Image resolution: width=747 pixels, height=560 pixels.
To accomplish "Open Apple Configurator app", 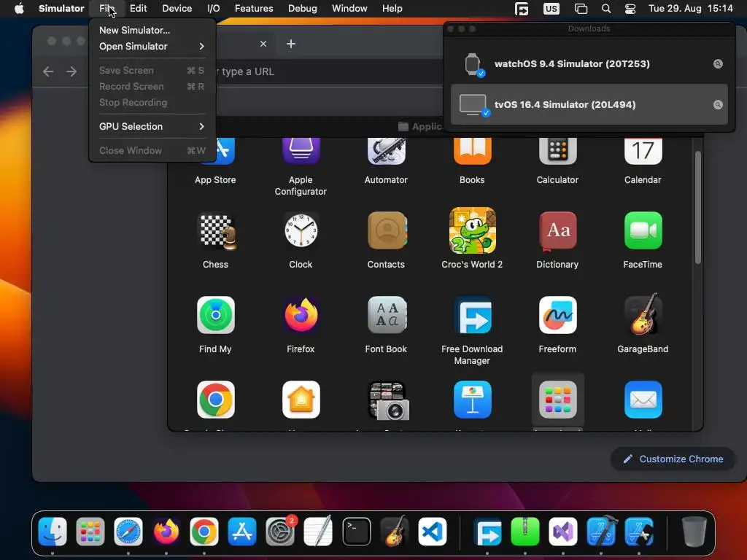I will [x=301, y=150].
